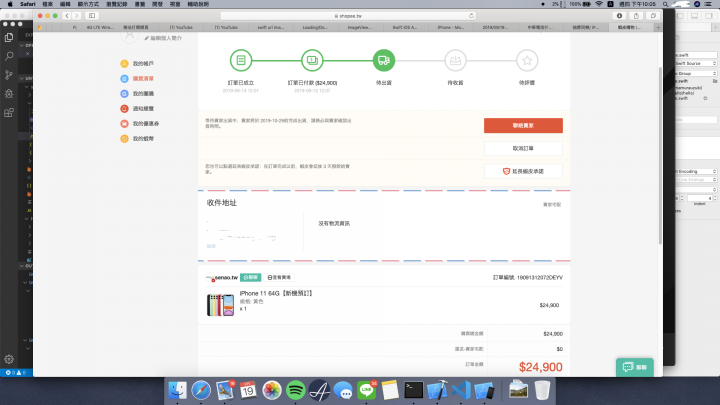Click the Wi-Fi icon in menu bar

tap(599, 4)
